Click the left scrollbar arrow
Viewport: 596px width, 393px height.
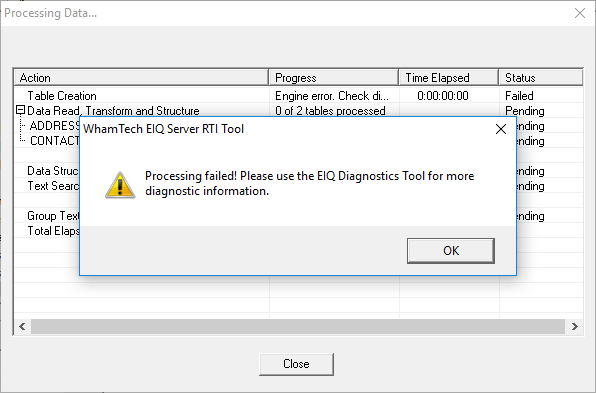pyautogui.click(x=22, y=326)
